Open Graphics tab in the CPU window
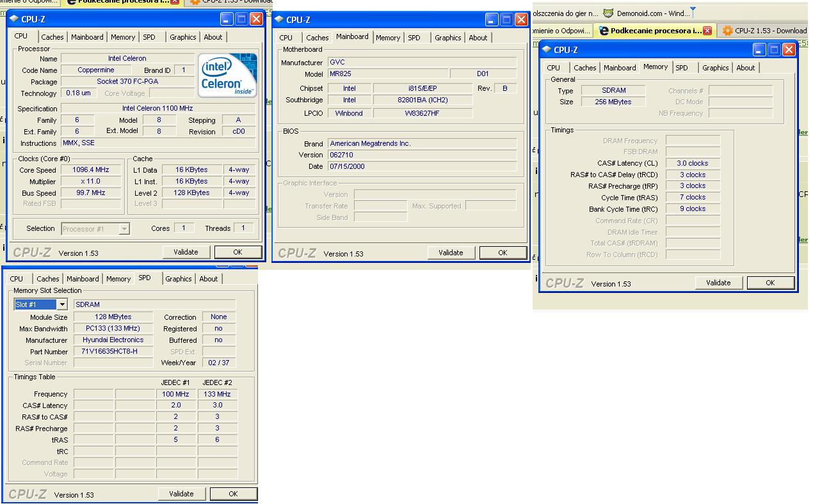Screen dimensions: 813x504 coord(183,37)
